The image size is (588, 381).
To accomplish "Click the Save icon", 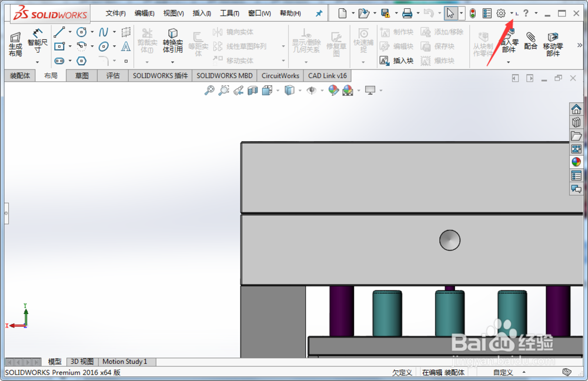I will [385, 14].
